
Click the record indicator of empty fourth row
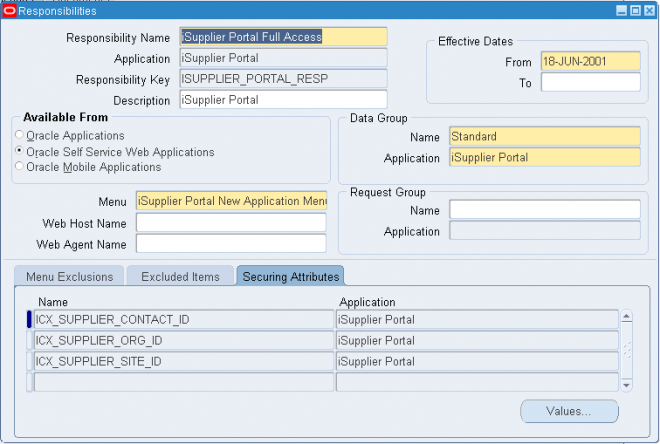pos(29,382)
